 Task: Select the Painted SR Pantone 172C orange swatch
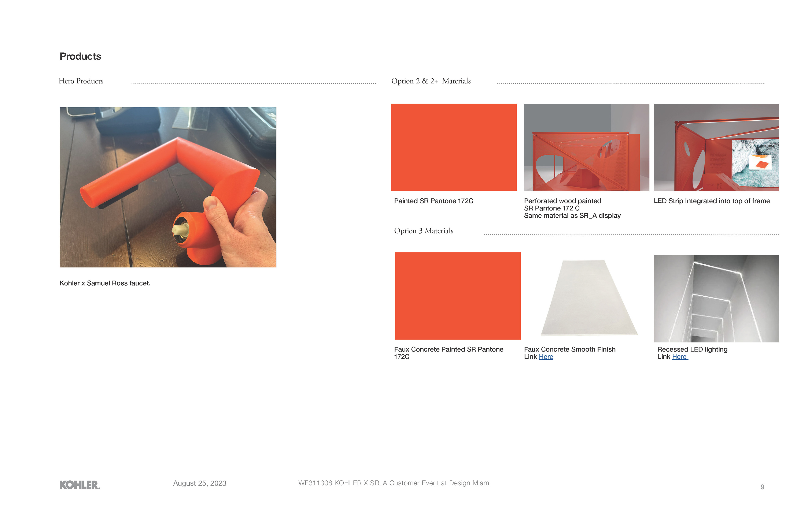[454, 147]
